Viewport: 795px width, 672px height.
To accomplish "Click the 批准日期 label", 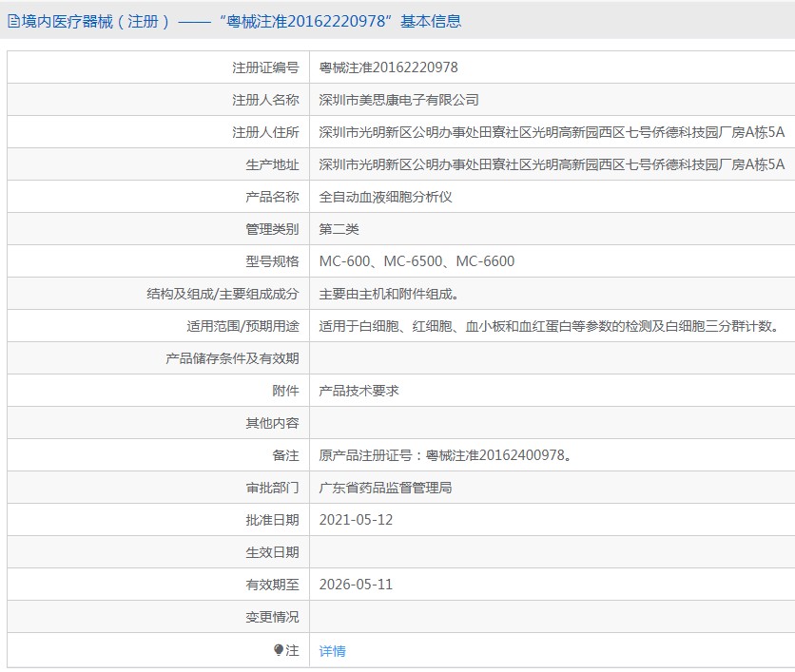I will (272, 520).
